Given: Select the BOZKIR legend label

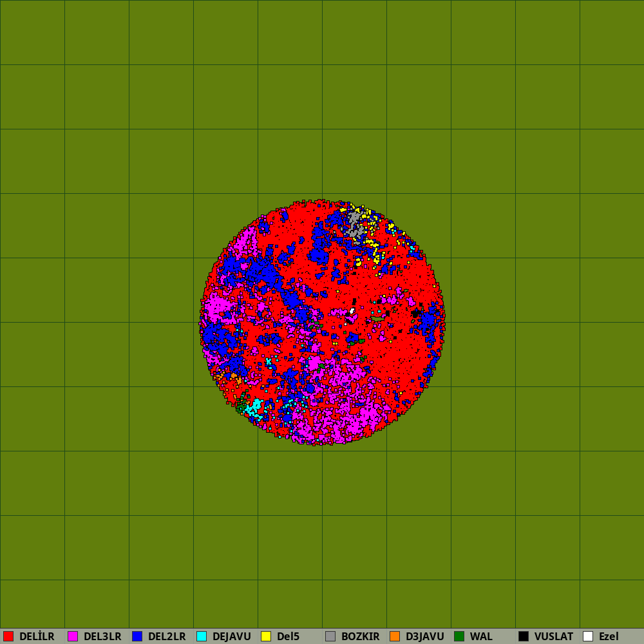Looking at the screenshot, I should (x=360, y=636).
